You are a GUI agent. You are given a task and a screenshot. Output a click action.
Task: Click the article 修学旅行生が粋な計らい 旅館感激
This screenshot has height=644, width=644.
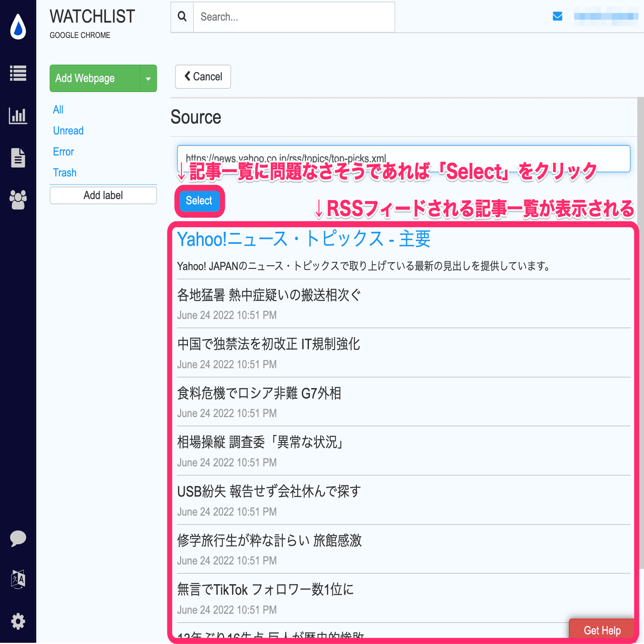pos(269,541)
